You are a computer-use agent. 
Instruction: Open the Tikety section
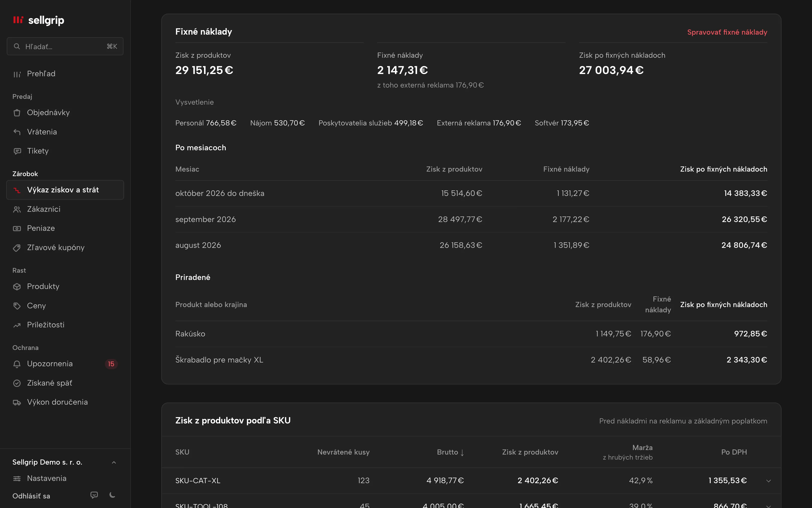click(65, 151)
